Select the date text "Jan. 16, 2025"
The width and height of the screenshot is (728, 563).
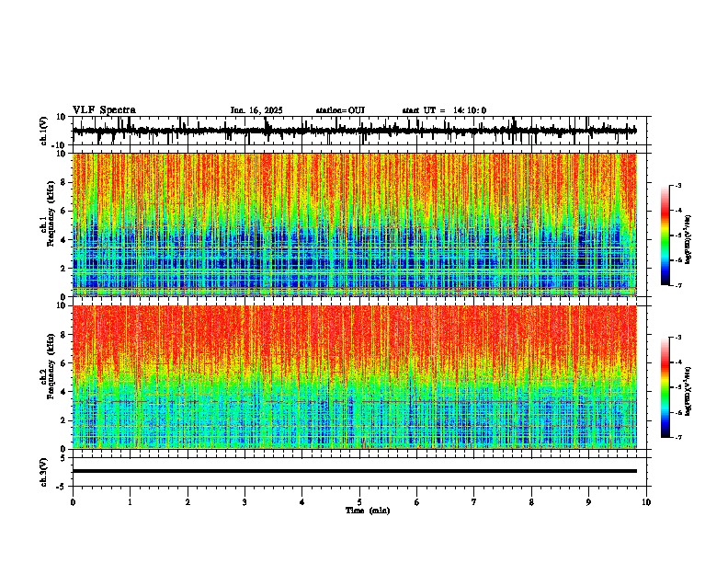click(x=256, y=110)
